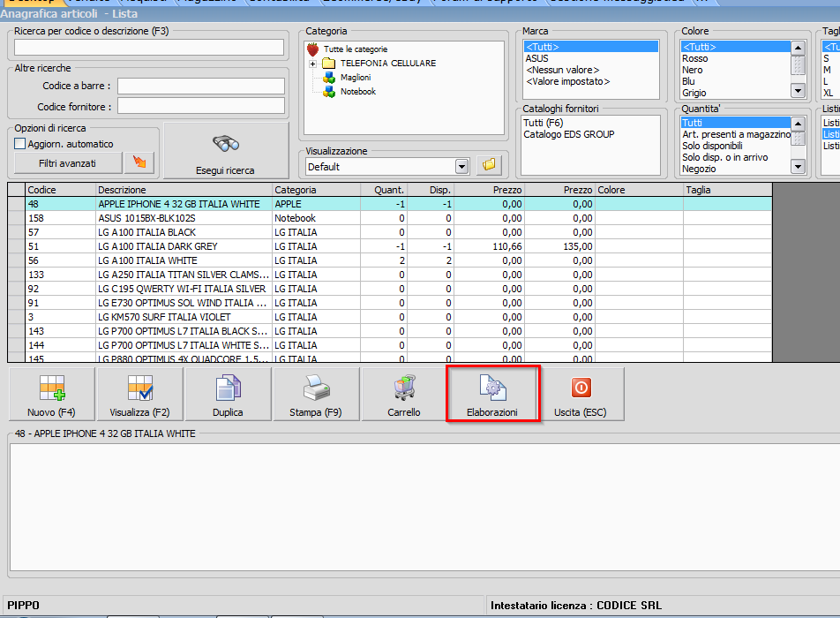Click the Filtri avanzati button
The image size is (840, 618).
pyautogui.click(x=67, y=163)
